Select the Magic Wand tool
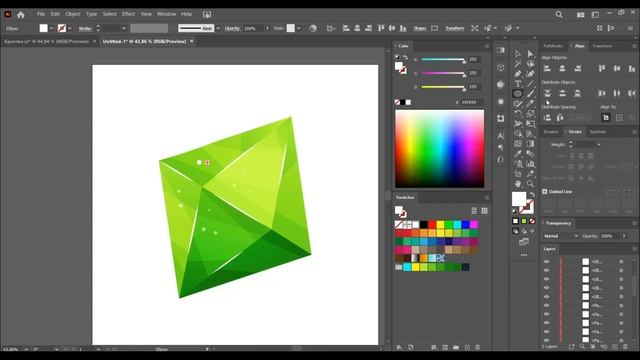Image resolution: width=640 pixels, height=360 pixels. point(518,64)
